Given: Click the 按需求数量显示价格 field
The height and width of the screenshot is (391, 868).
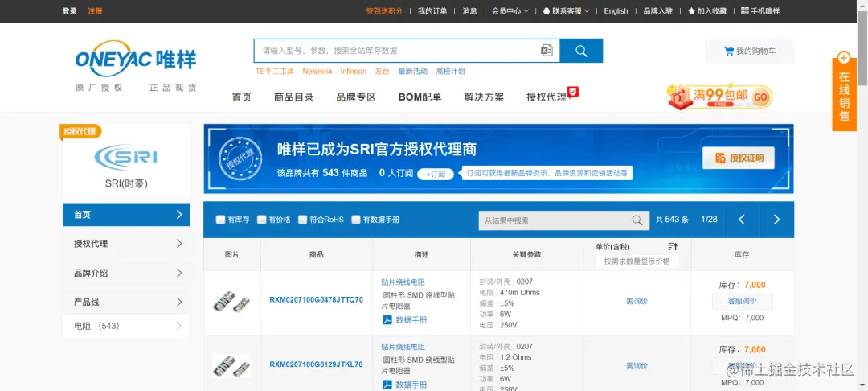Looking at the screenshot, I should coord(637,261).
